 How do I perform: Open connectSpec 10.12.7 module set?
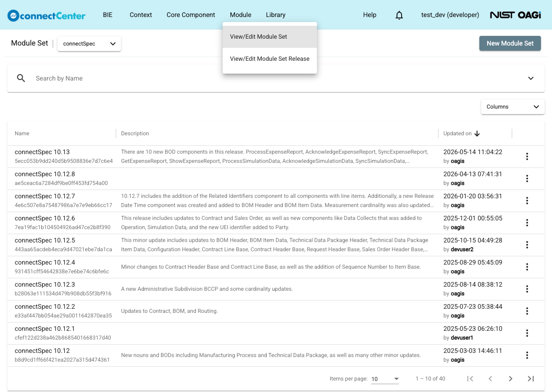(45, 196)
